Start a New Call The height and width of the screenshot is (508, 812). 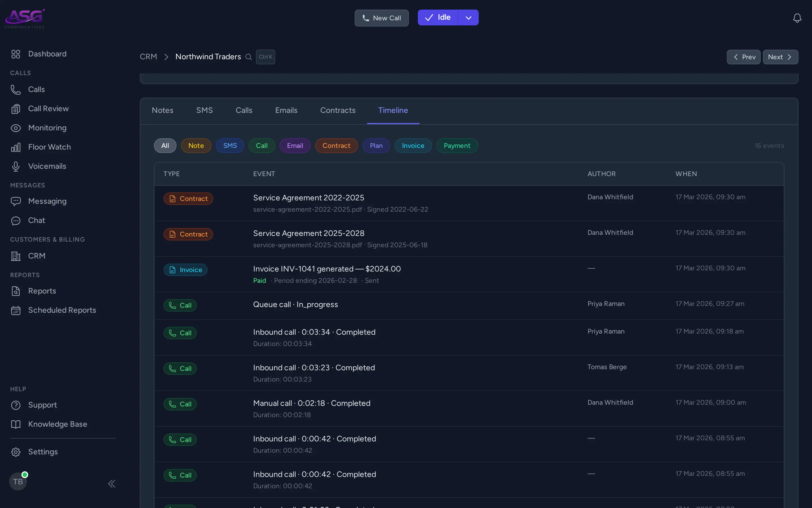(x=381, y=18)
